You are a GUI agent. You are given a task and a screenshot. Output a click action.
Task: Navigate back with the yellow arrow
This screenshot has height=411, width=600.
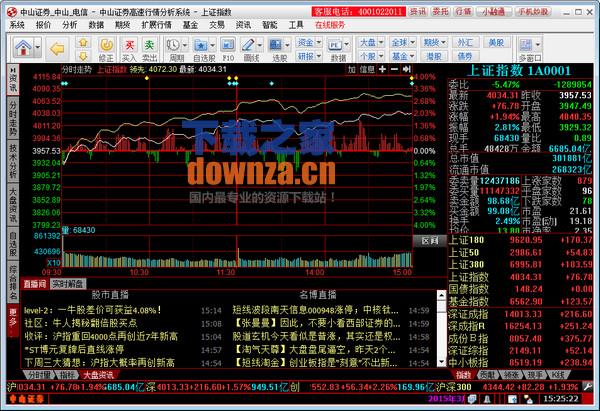[x=57, y=49]
